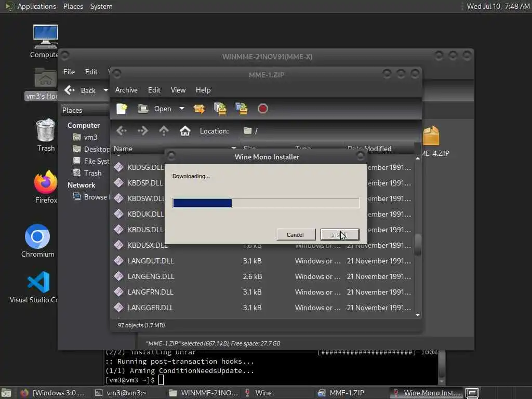This screenshot has height=399, width=532.
Task: Open the Edit menu in MME-1.ZIP window
Action: point(154,90)
